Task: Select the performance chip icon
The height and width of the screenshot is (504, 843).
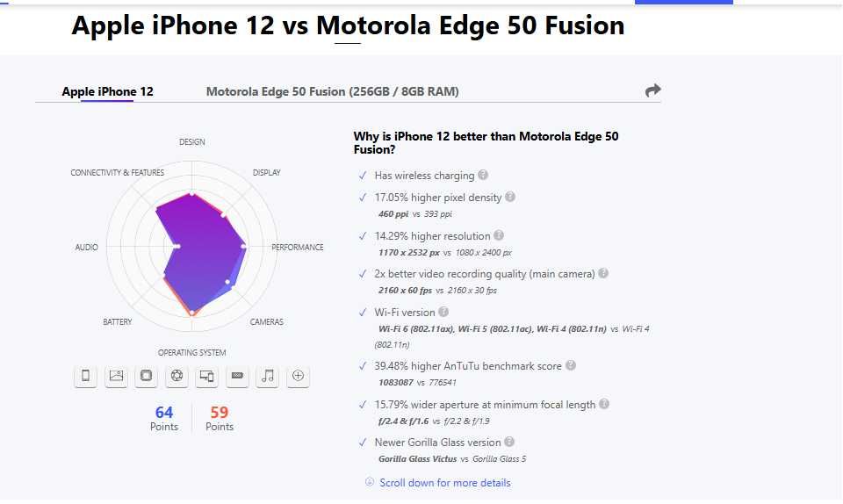Action: coord(146,377)
